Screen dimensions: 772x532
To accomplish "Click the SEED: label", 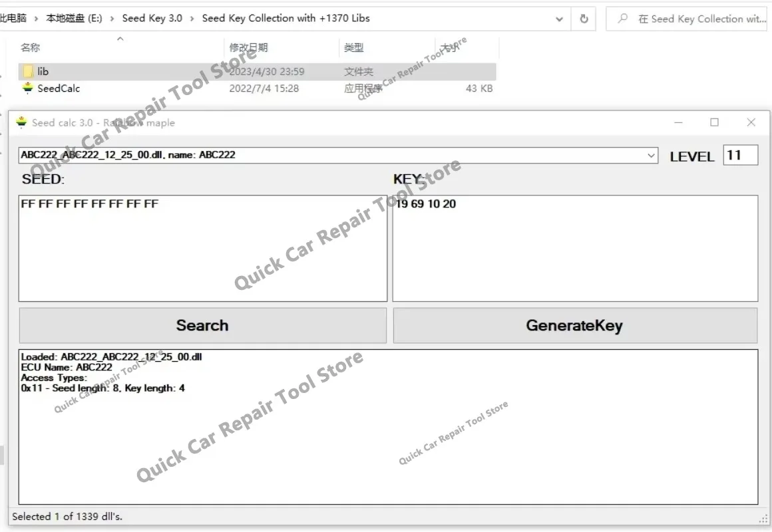I will point(43,179).
